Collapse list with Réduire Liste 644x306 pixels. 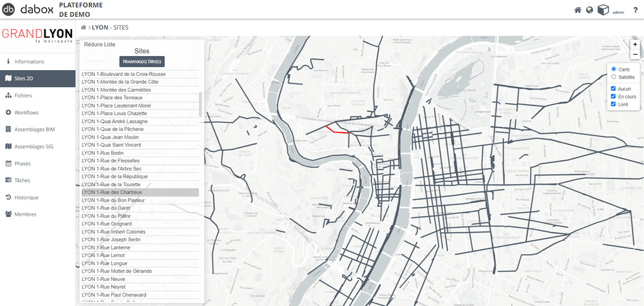tap(100, 44)
